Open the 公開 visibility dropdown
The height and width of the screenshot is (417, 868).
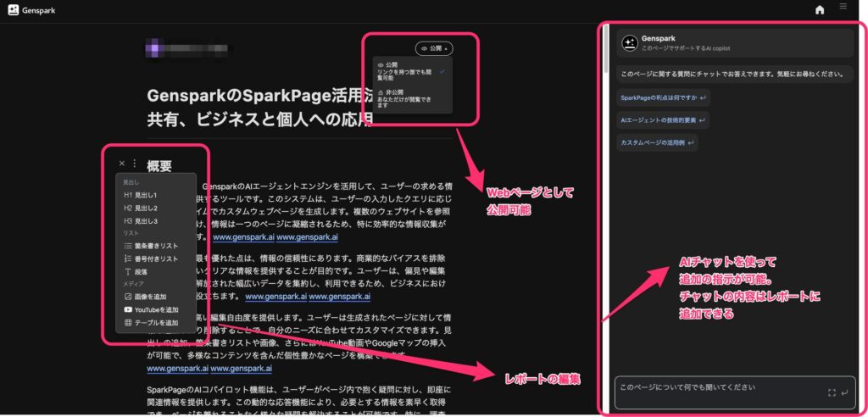coord(434,48)
